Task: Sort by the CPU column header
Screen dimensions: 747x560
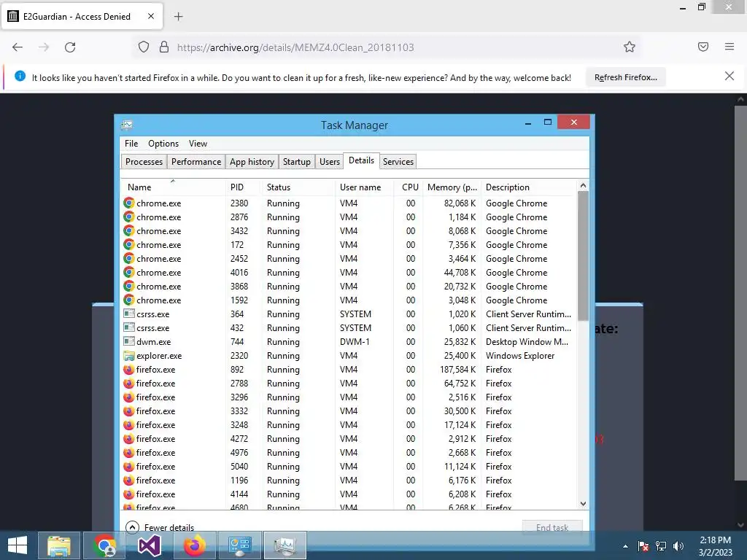Action: coord(409,187)
